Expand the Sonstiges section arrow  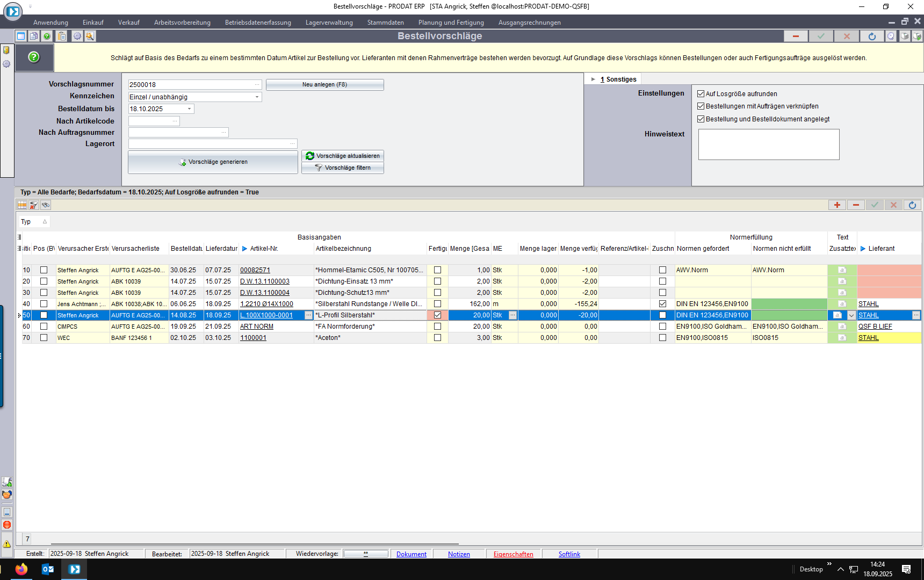click(x=593, y=79)
